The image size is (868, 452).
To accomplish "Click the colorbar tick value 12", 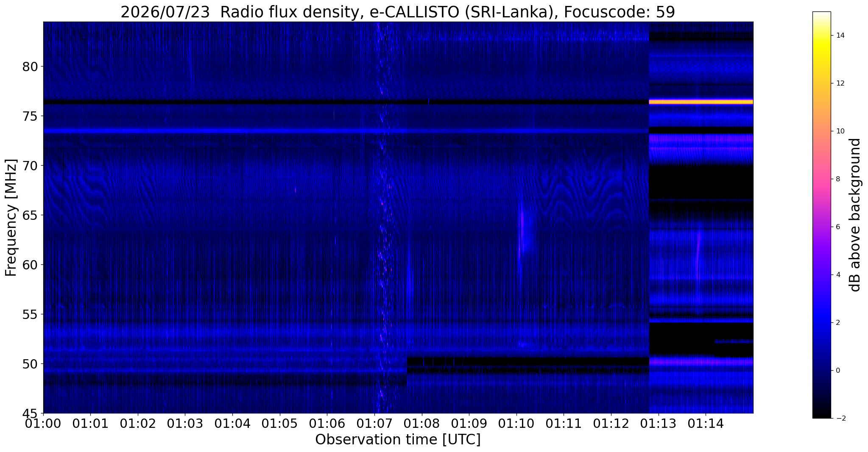I will pyautogui.click(x=840, y=83).
